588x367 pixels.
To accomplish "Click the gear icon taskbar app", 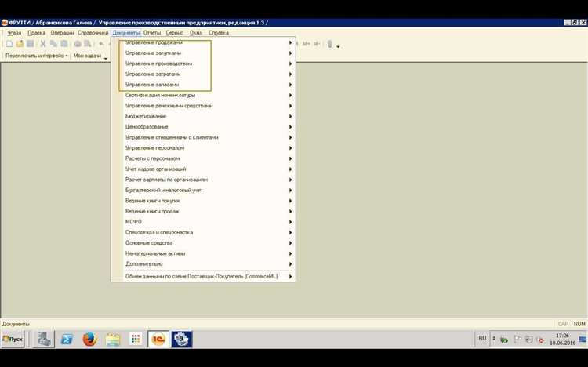I will (x=182, y=340).
